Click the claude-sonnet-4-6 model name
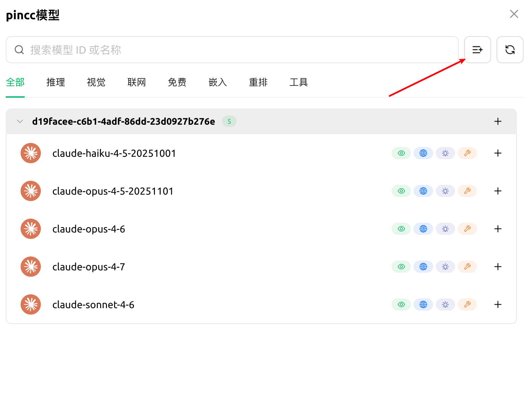 (93, 305)
